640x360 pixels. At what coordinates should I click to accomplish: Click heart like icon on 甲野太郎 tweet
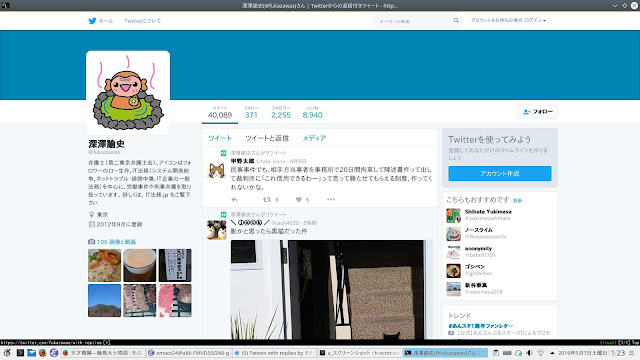[x=299, y=199]
